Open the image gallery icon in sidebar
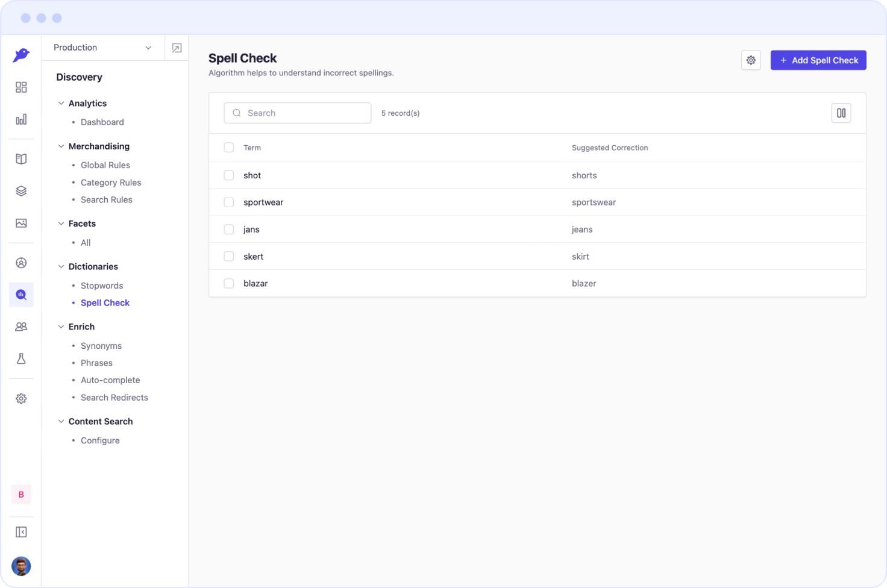 (x=21, y=224)
